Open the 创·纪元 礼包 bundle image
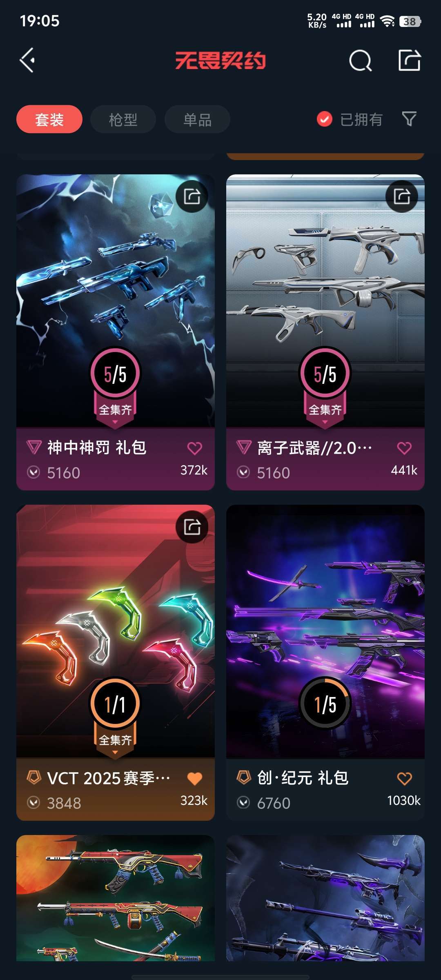The width and height of the screenshot is (441, 980). (x=325, y=631)
